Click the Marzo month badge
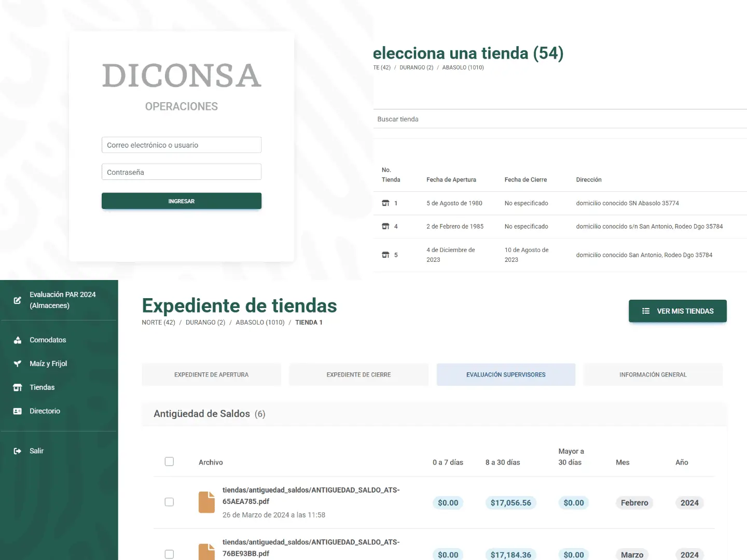The image size is (747, 560). point(632,555)
